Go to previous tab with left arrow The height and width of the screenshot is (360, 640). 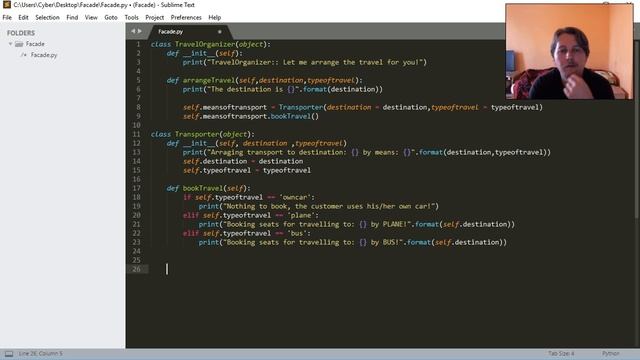133,31
